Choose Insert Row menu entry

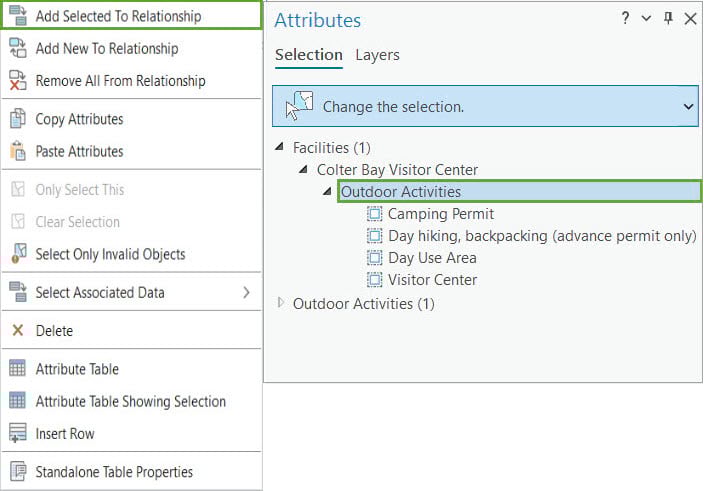coord(131,433)
